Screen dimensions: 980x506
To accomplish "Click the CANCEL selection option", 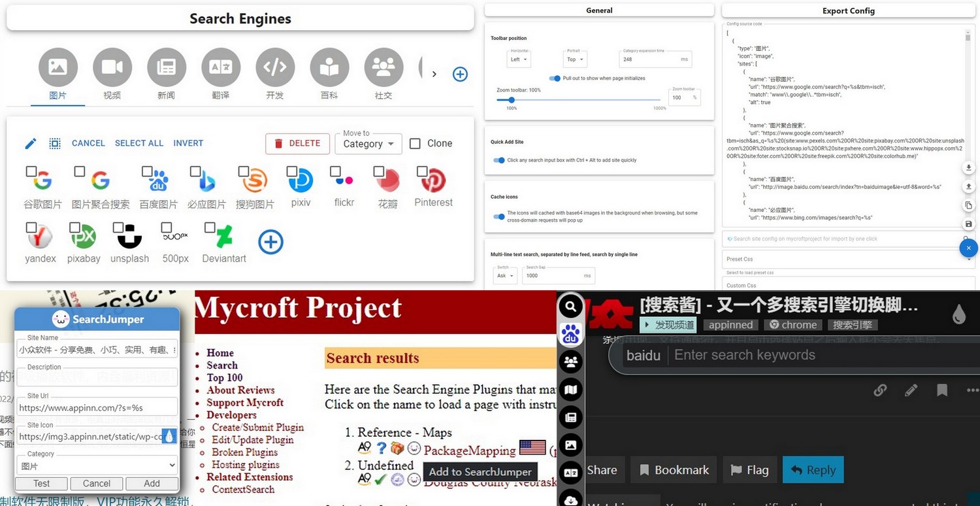I will point(88,143).
